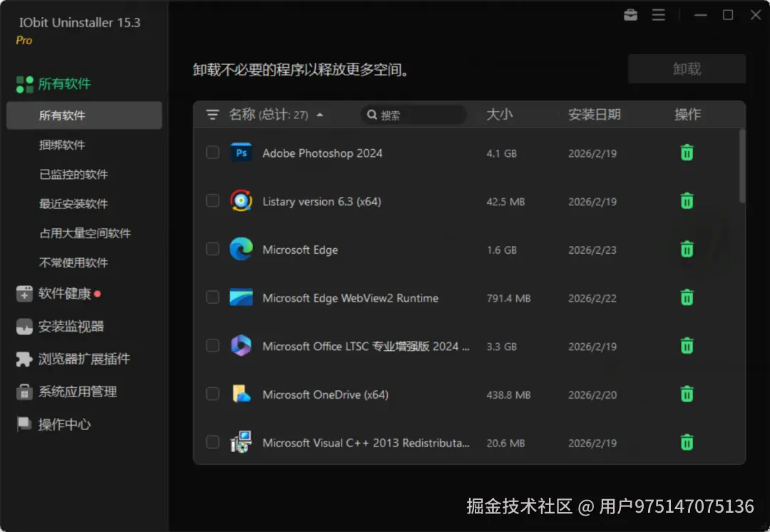
Task: Click the green 所有软件 category icon
Action: (24, 84)
